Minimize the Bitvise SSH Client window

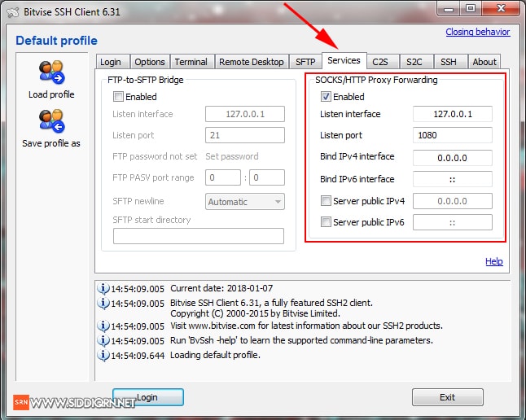449,9
